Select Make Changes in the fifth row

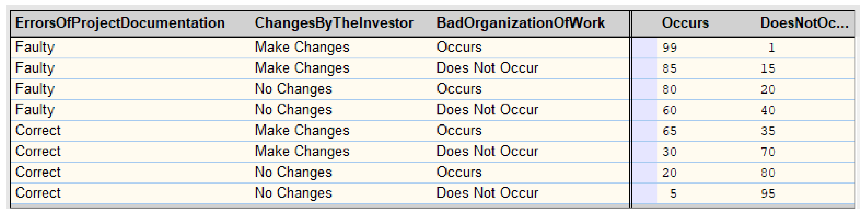coord(302,131)
